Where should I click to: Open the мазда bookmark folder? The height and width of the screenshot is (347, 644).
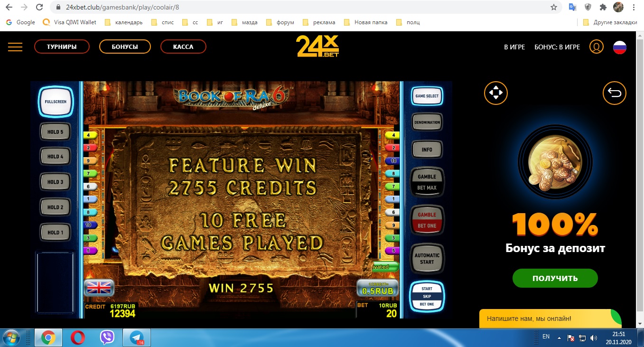point(245,22)
